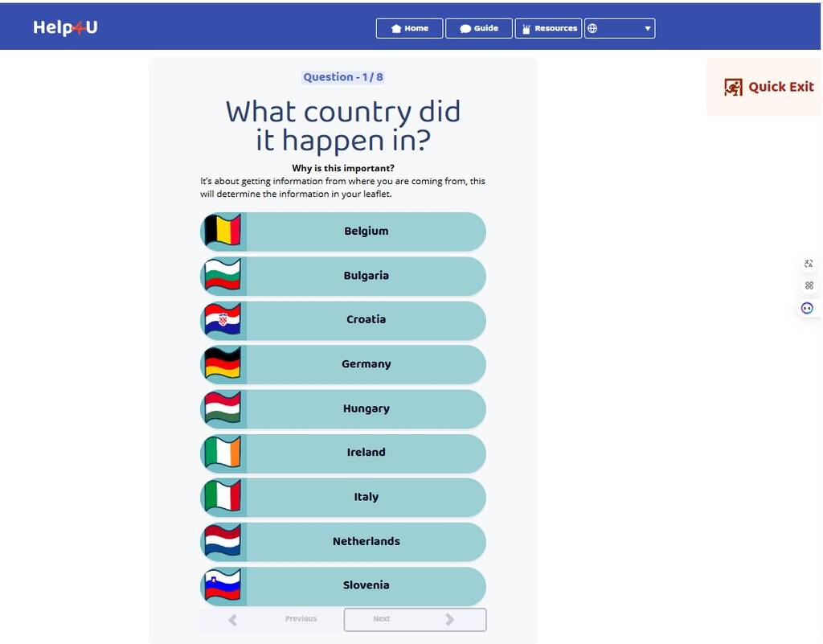This screenshot has height=644, width=823.
Task: Click the language dropdown arrow
Action: click(647, 29)
